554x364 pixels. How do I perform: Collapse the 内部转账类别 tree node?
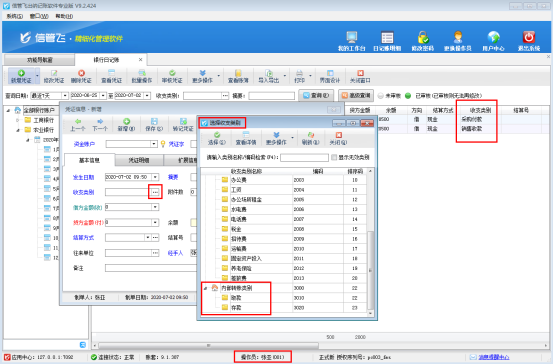point(206,288)
